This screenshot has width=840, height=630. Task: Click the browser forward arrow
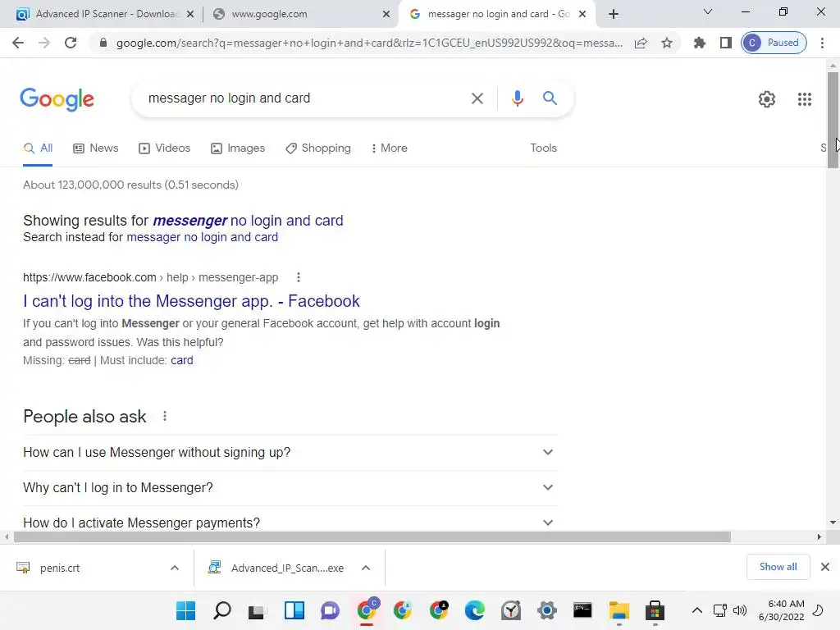pos(44,43)
